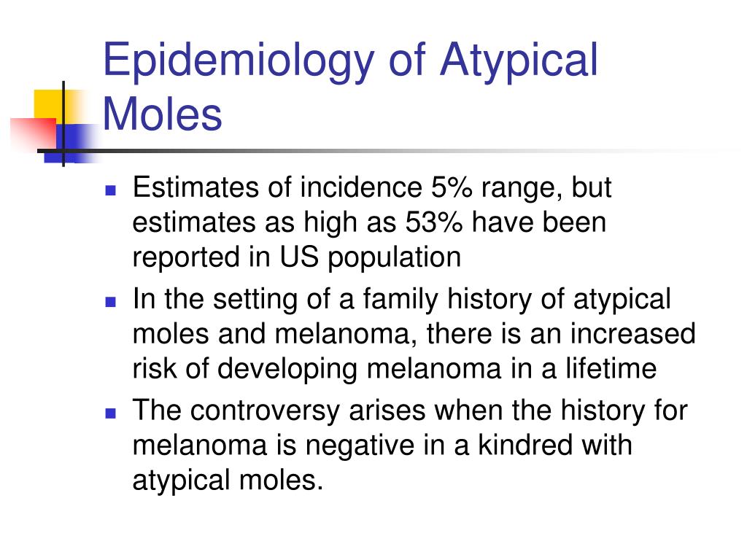Click the horizontal divider line under the title

pos(381,151)
